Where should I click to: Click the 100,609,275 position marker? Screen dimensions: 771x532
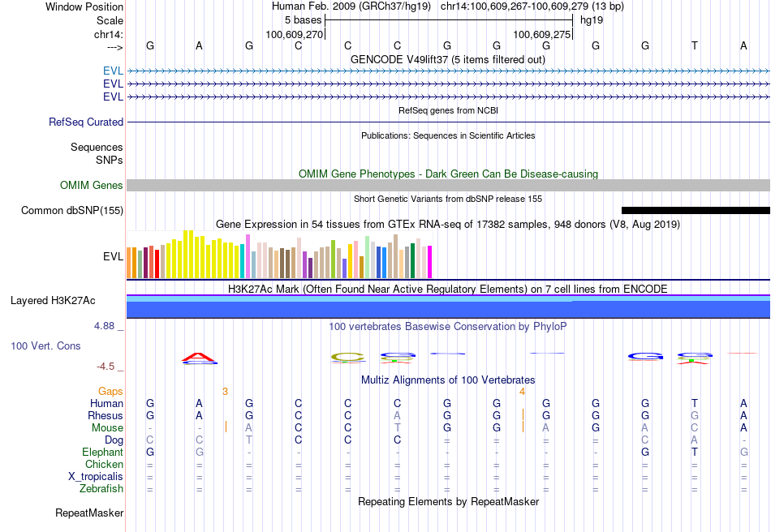pyautogui.click(x=542, y=34)
